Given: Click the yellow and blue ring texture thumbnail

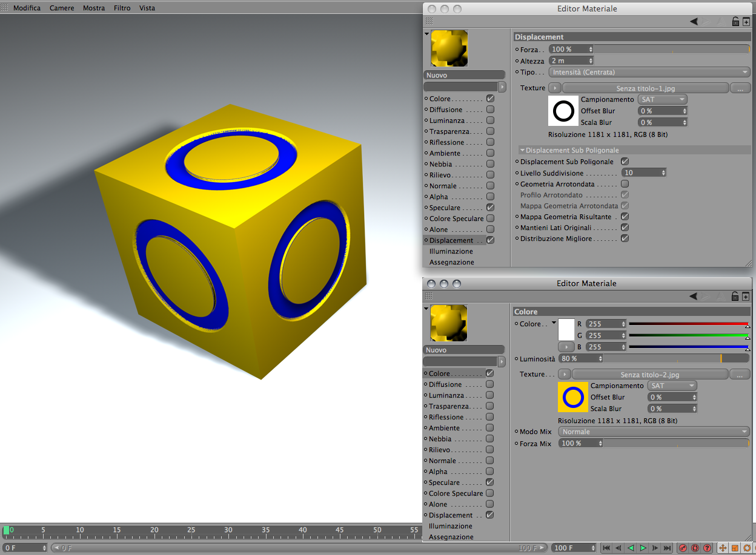Looking at the screenshot, I should [x=573, y=397].
